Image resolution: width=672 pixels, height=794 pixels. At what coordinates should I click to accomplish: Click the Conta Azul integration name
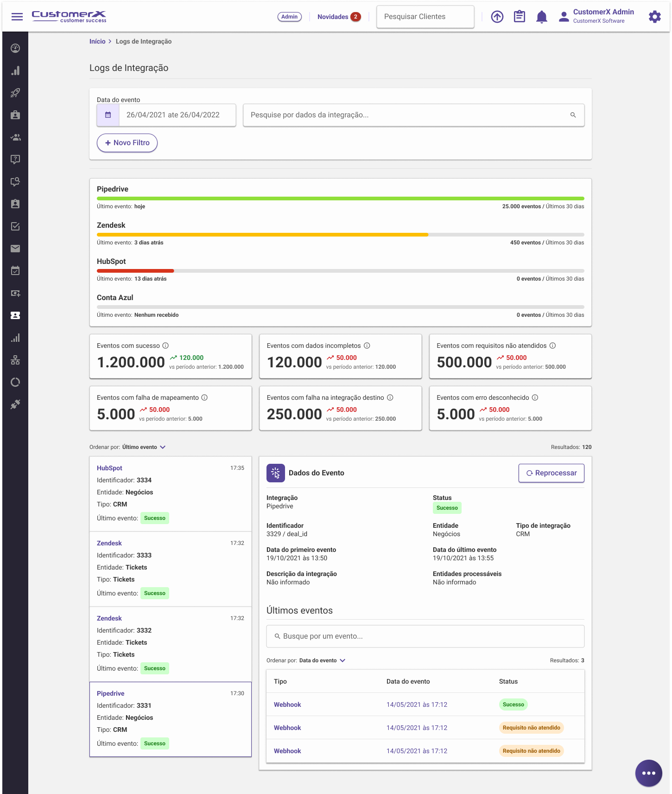[115, 298]
